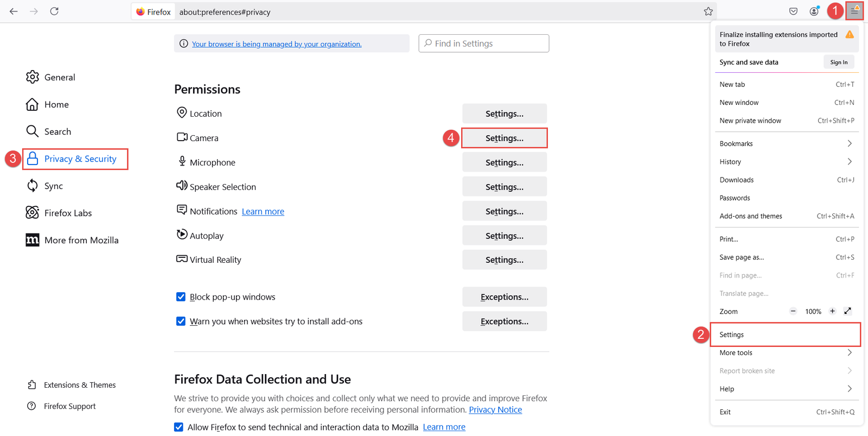Enter fullscreen using the zoom expand icon

(x=847, y=311)
